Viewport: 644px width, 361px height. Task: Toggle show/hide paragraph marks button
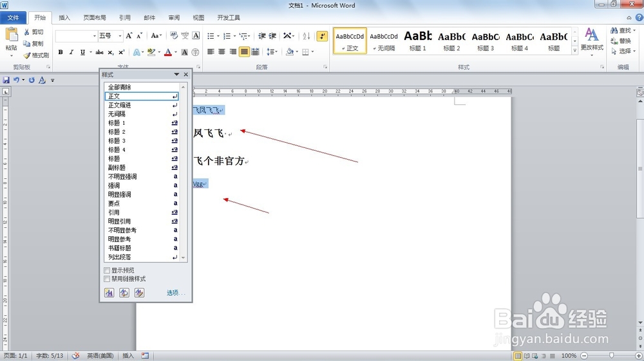click(322, 36)
